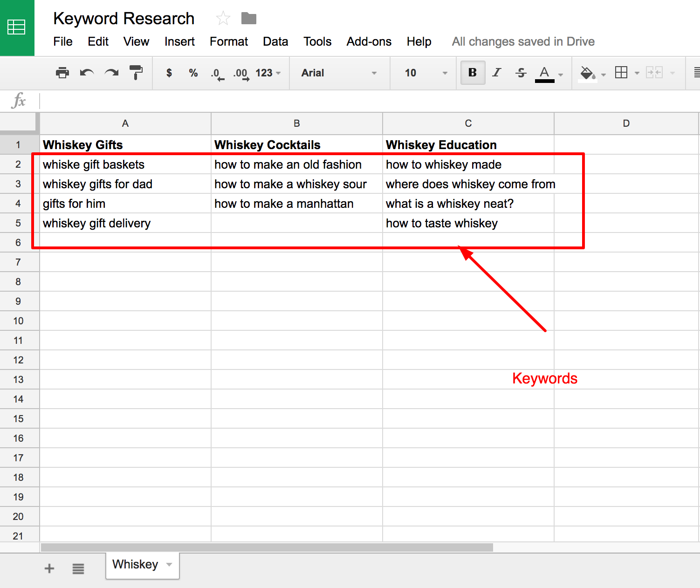Redo the last undone action
The height and width of the screenshot is (588, 700).
(111, 73)
